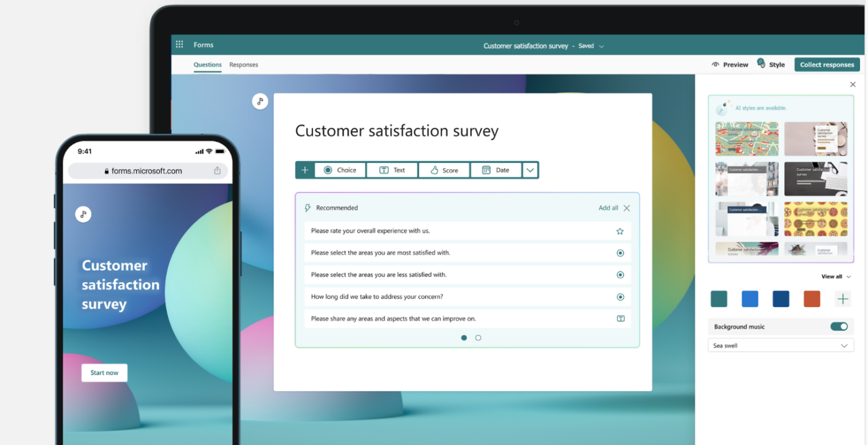868x445 pixels.
Task: Open saved status dropdown next to title
Action: pos(601,46)
